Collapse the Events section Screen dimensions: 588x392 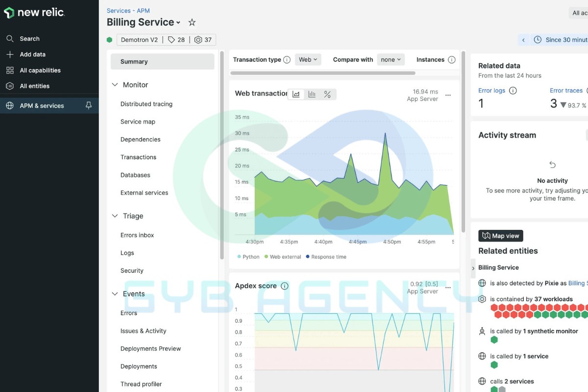(115, 294)
